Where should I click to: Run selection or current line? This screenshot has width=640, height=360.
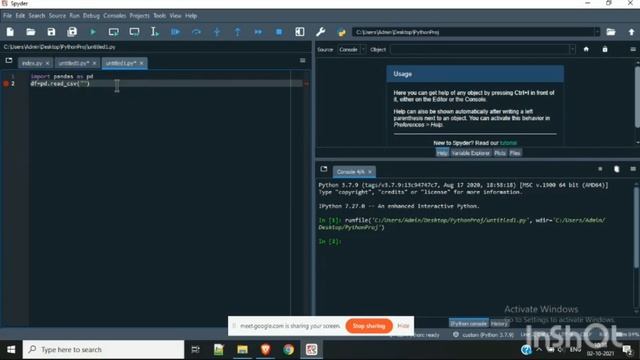pyautogui.click(x=155, y=32)
